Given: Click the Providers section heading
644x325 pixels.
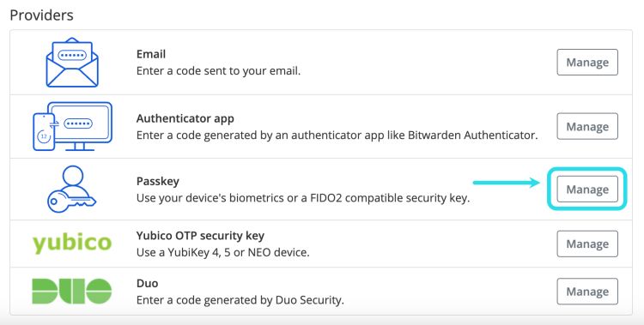Looking at the screenshot, I should click(41, 15).
